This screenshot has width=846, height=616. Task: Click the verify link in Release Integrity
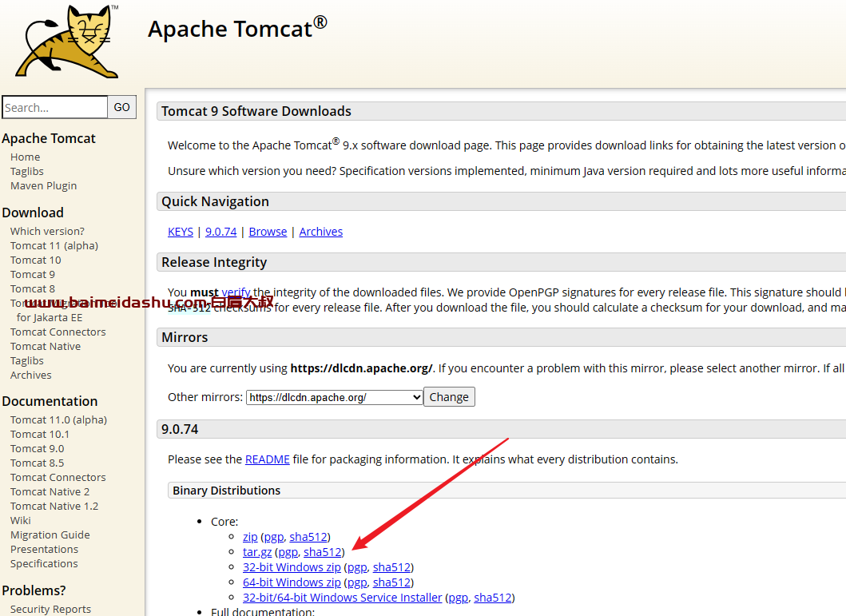tap(236, 292)
